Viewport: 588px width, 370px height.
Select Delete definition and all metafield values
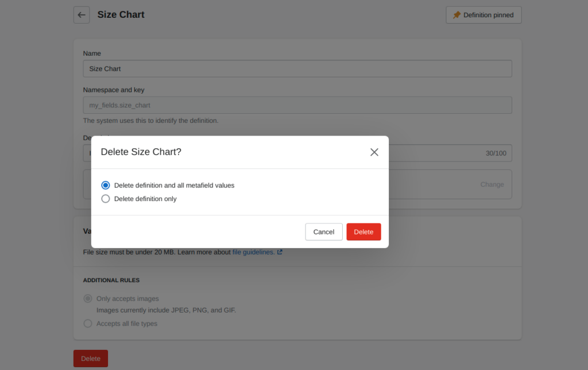pyautogui.click(x=106, y=186)
